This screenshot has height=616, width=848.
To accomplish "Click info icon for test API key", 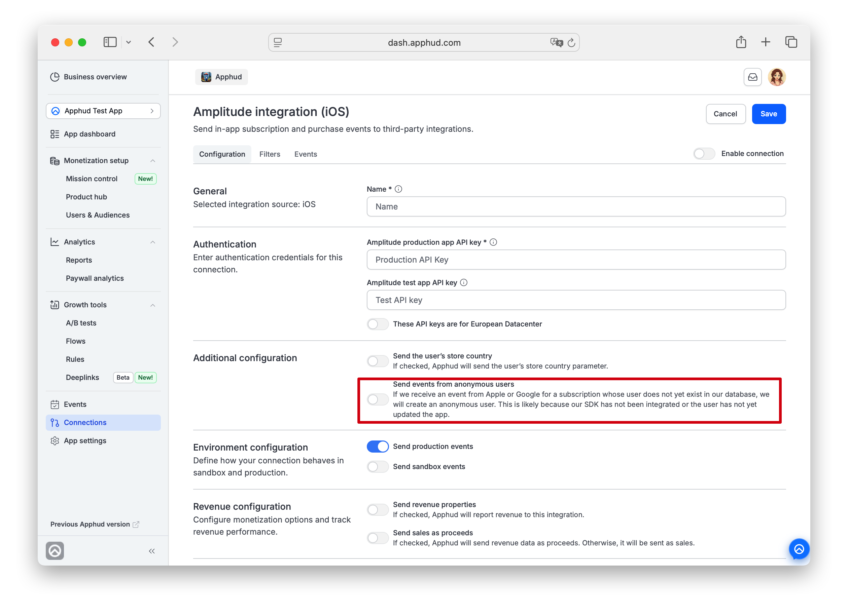I will [x=464, y=282].
